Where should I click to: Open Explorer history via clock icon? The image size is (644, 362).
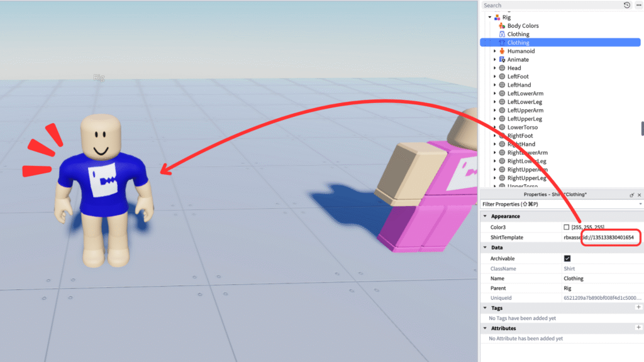pos(626,5)
